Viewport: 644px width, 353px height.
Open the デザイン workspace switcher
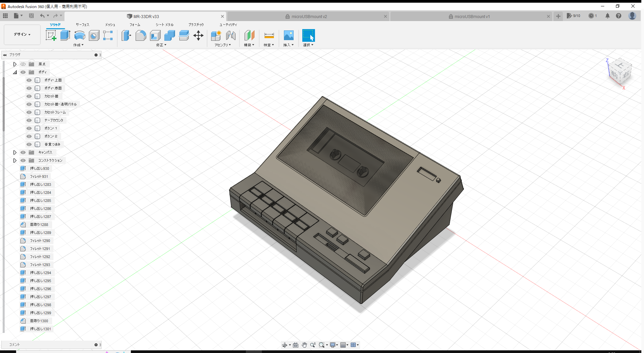(22, 34)
